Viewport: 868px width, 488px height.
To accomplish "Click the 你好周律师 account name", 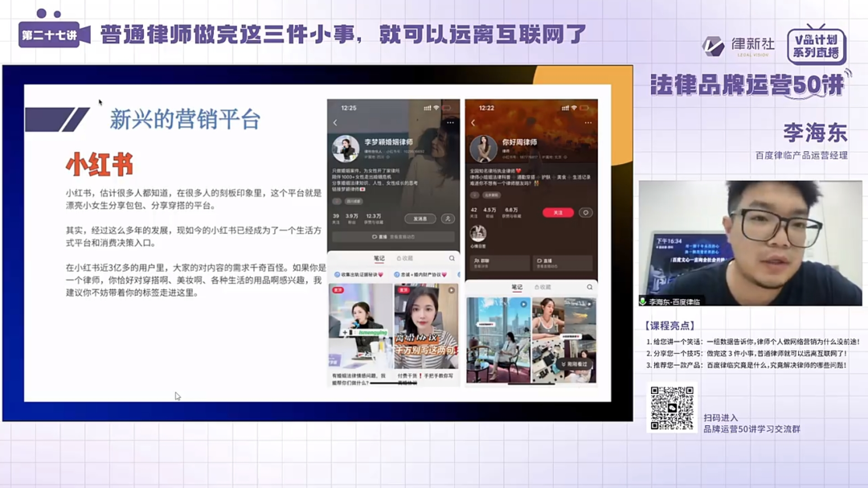I will pyautogui.click(x=519, y=141).
